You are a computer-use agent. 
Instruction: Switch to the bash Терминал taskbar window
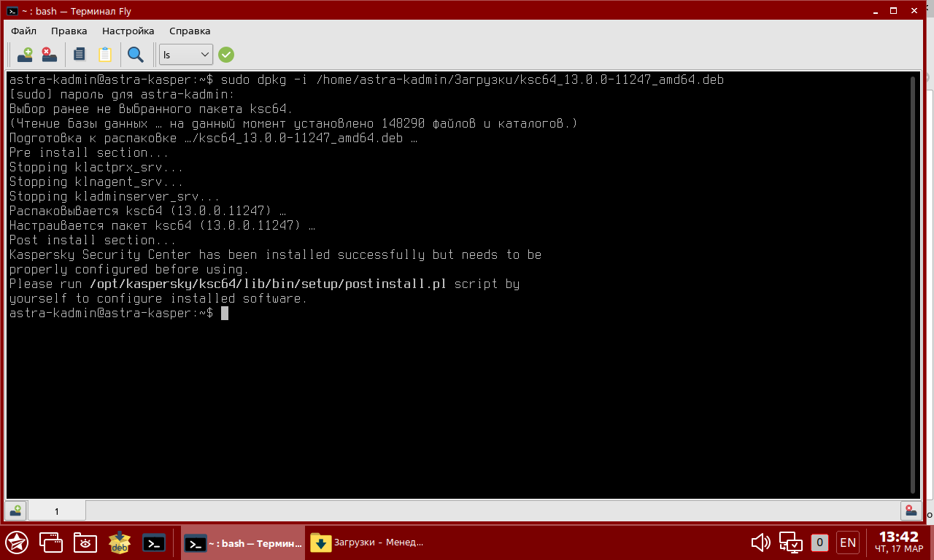tap(243, 542)
